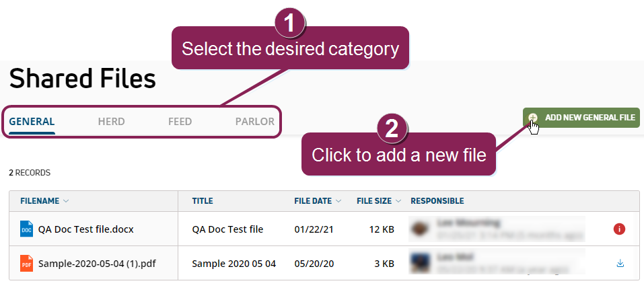Click the plus icon on add file button
This screenshot has width=644, height=306.
point(533,118)
